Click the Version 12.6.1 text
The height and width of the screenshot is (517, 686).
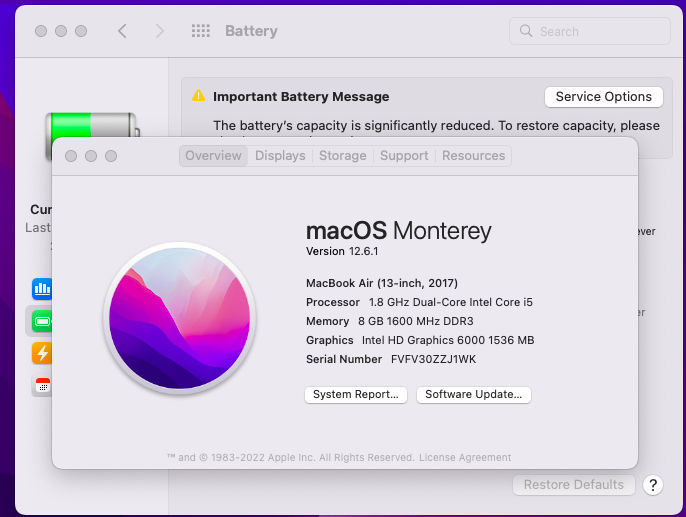pyautogui.click(x=342, y=252)
